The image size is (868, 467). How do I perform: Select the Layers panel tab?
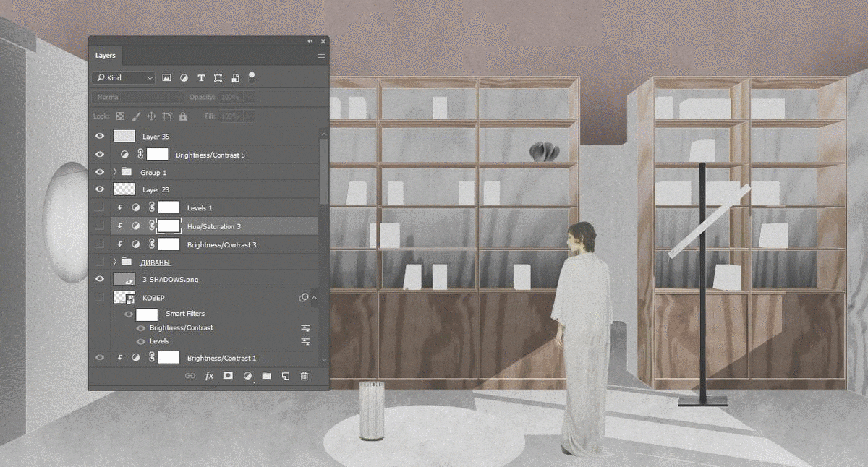(x=106, y=56)
